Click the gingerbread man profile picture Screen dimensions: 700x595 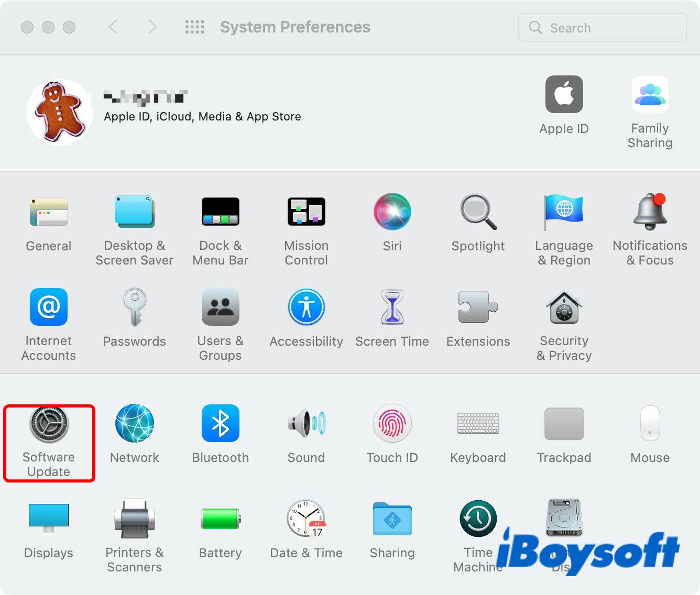[59, 112]
